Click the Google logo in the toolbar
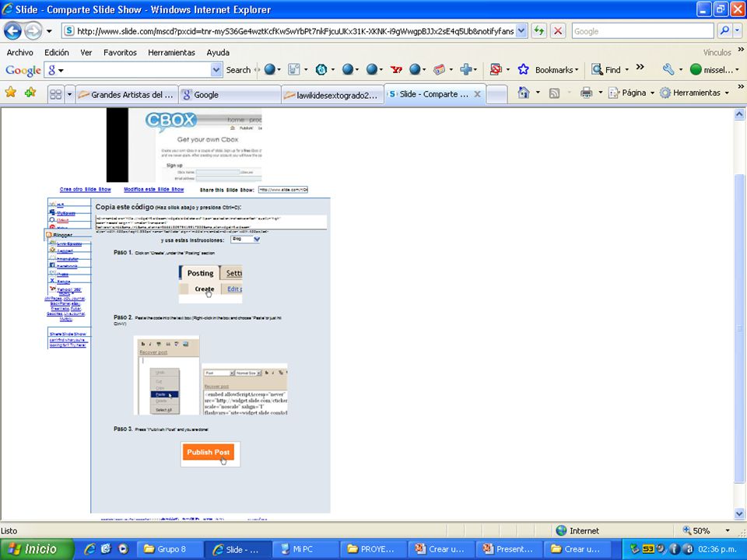Screen dimensions: 747x560 tap(23, 70)
